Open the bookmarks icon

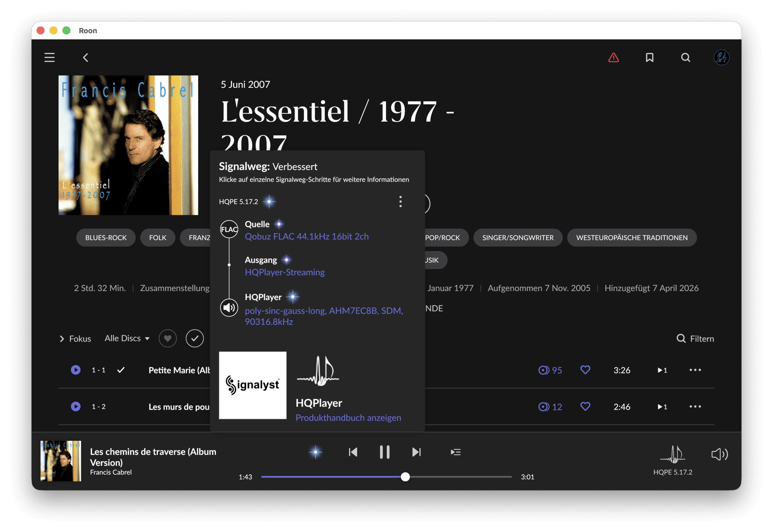pos(649,58)
